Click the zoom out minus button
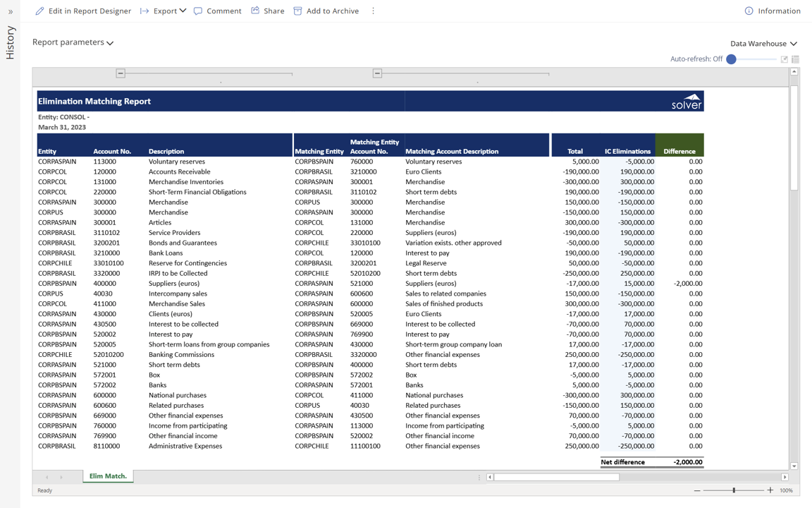812x508 pixels. click(697, 490)
